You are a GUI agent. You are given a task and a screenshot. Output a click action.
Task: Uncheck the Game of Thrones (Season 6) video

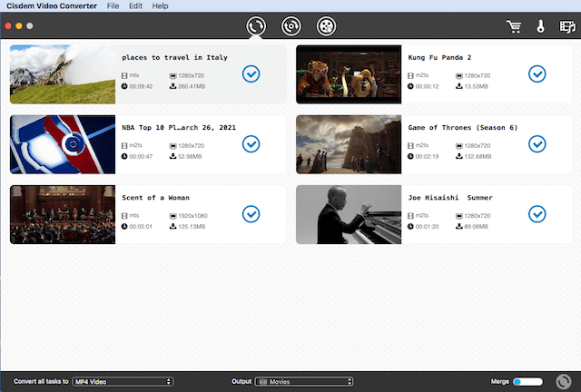pos(537,144)
